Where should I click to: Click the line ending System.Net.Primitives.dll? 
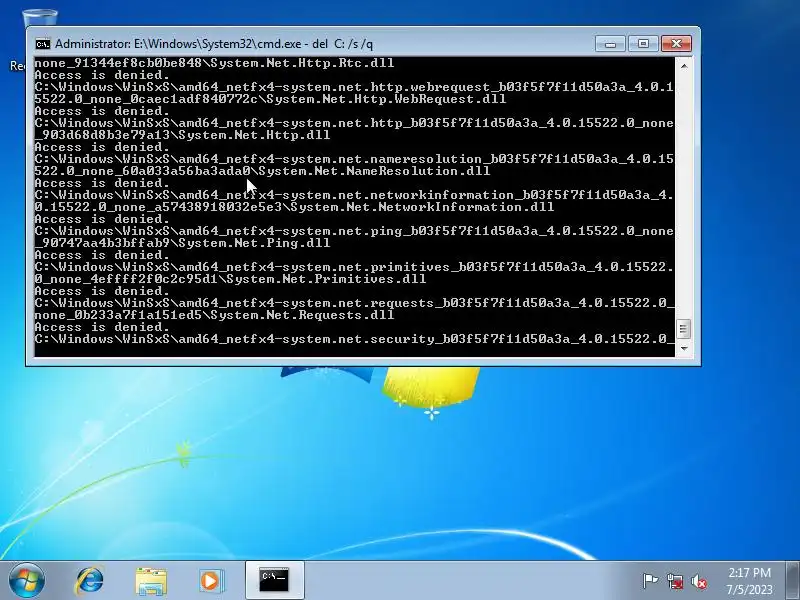point(230,279)
